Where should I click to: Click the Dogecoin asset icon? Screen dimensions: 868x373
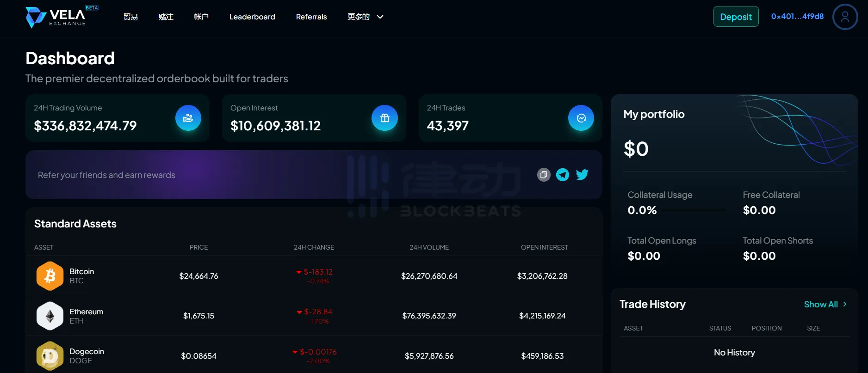point(50,356)
